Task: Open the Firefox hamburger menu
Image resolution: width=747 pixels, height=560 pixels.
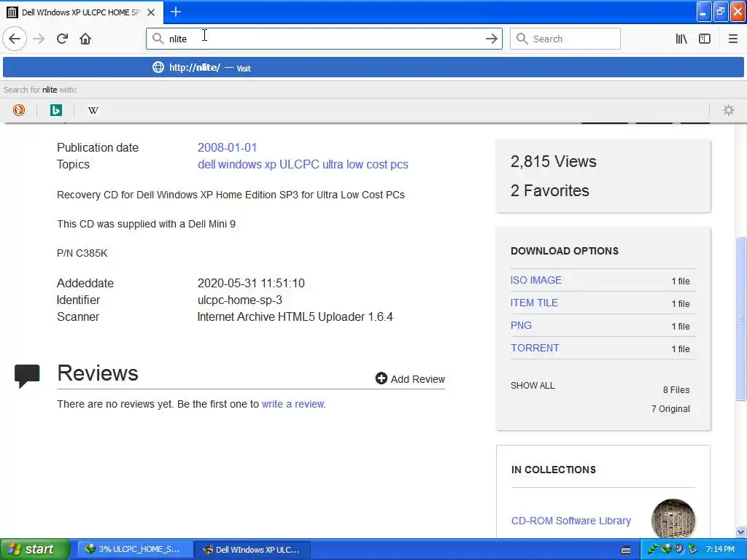Action: click(732, 39)
